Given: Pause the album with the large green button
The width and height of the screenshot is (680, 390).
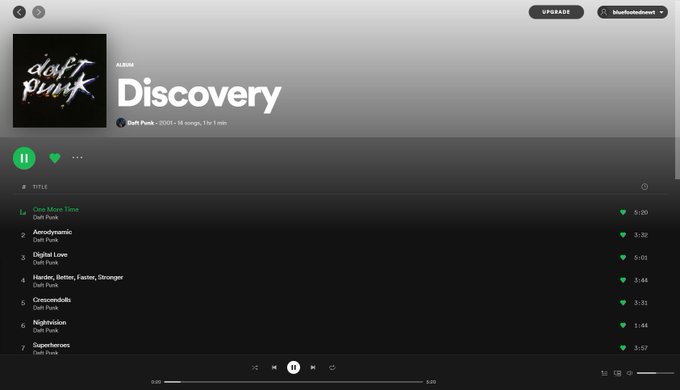Looking at the screenshot, I should pyautogui.click(x=24, y=158).
